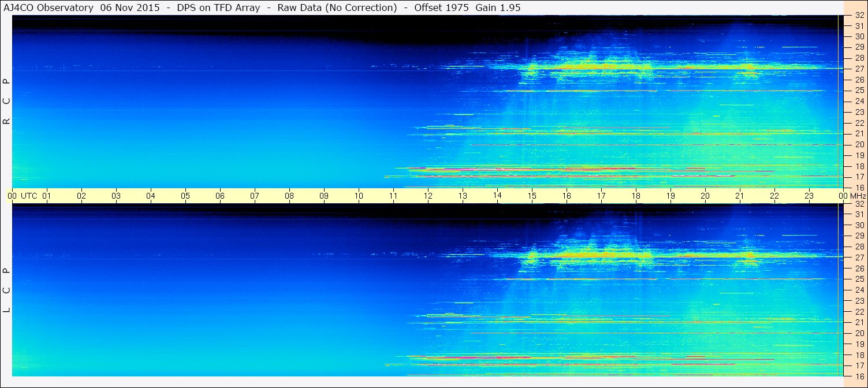Jump to the 21 hour label on axis
The image size is (868, 388).
[x=740, y=196]
